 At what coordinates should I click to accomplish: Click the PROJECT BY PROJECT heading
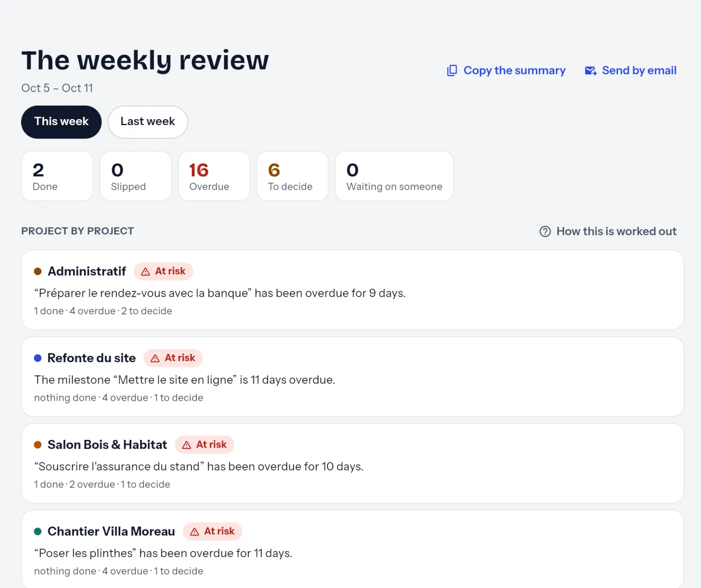click(78, 231)
